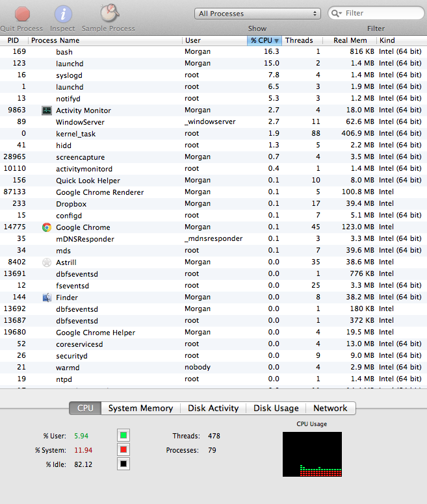Click the Threads count value 478
427x504 pixels.
(x=214, y=436)
